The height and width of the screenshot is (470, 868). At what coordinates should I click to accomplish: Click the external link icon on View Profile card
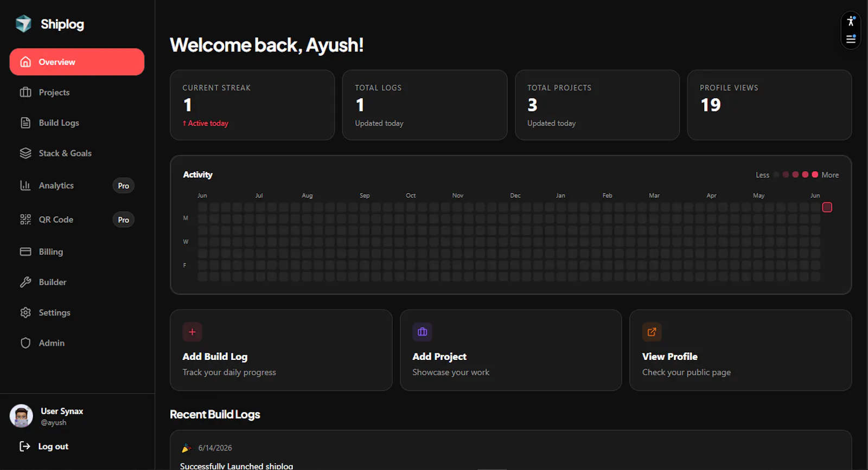click(x=652, y=332)
